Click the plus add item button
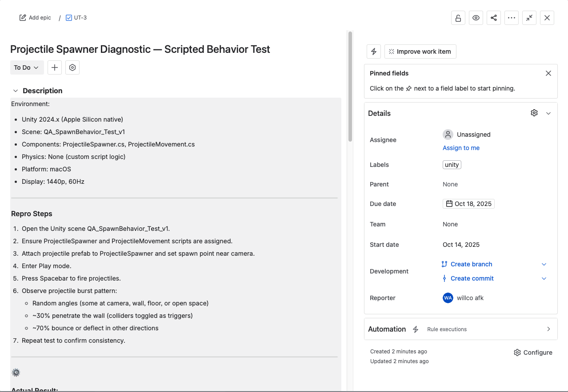Viewport: 568px width, 392px height. pos(55,67)
